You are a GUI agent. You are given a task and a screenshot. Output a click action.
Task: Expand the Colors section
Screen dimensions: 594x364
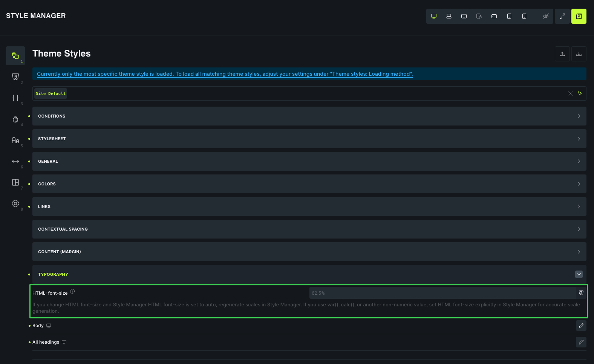(x=309, y=184)
